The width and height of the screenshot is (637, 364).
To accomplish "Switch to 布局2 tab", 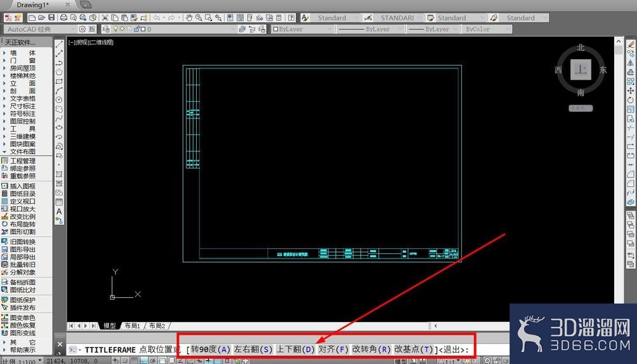I will 157,326.
